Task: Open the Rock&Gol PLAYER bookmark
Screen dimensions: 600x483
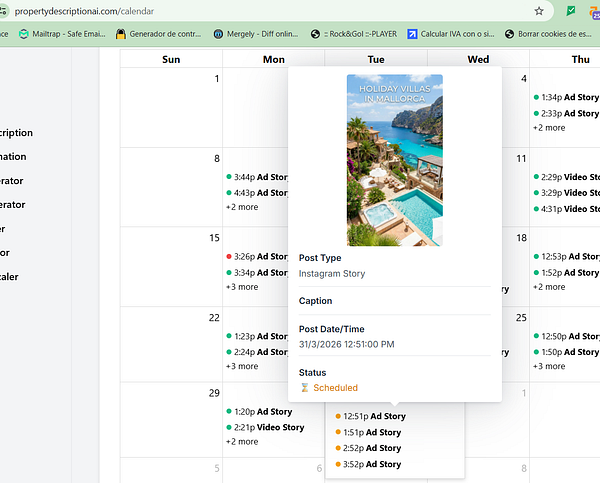Action: (x=354, y=34)
